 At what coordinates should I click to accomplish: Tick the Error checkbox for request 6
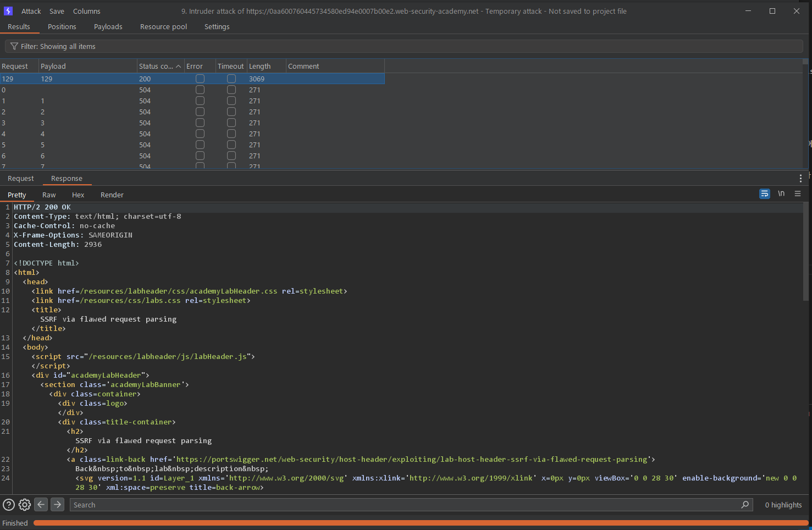tap(200, 156)
